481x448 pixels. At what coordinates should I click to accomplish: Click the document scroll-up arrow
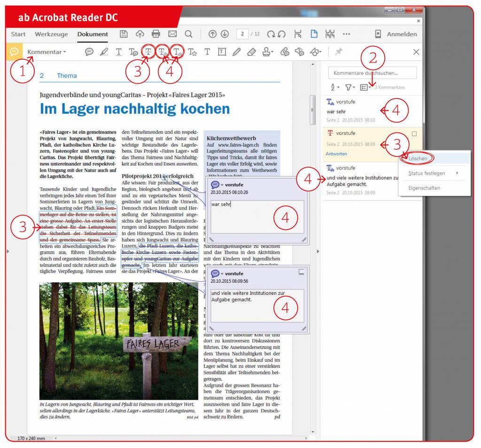pos(312,64)
